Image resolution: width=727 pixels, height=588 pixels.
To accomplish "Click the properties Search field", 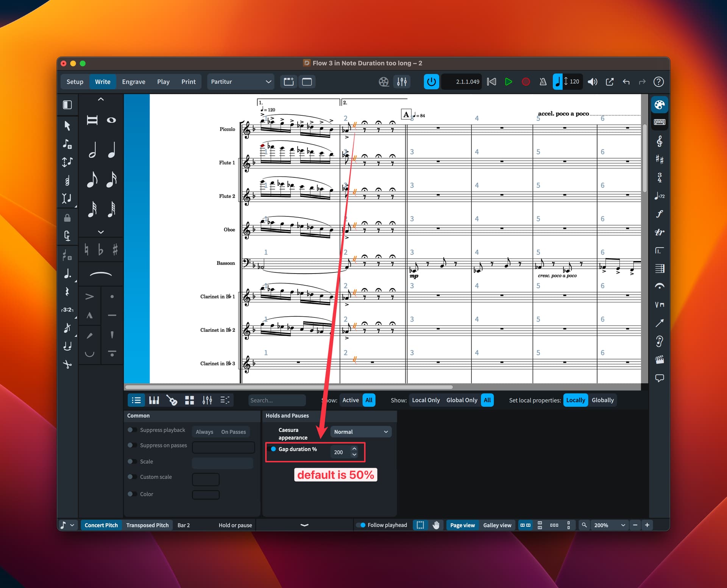I will (x=277, y=400).
